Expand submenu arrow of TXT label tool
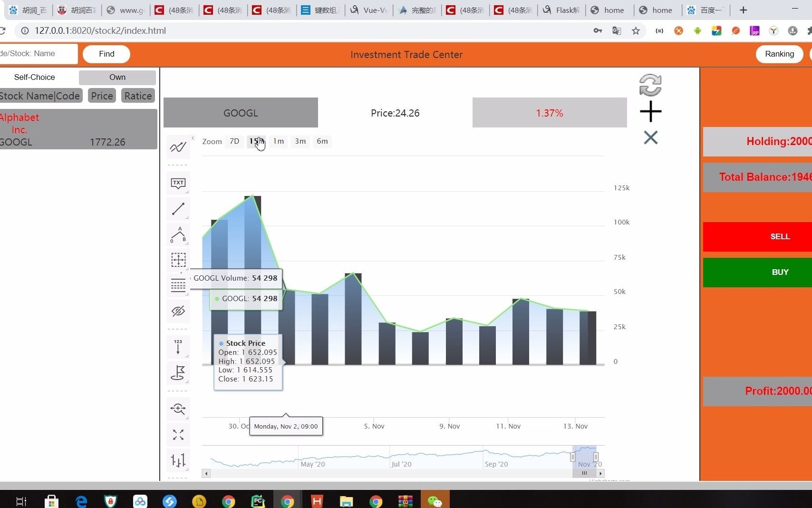 pos(188,192)
